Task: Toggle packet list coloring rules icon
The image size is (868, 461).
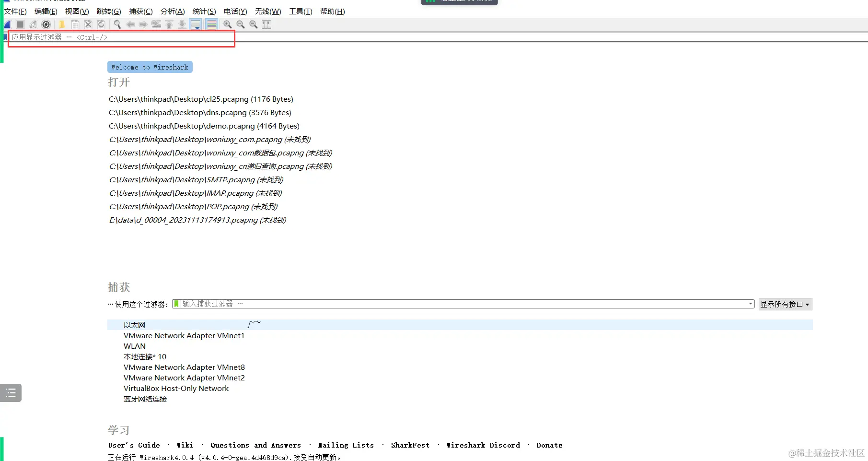Action: coord(212,24)
